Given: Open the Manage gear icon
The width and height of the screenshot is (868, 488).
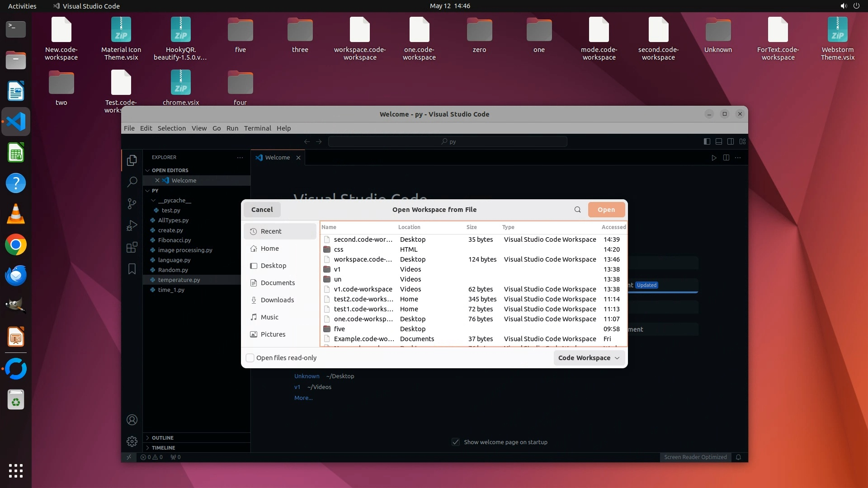Looking at the screenshot, I should point(132,441).
